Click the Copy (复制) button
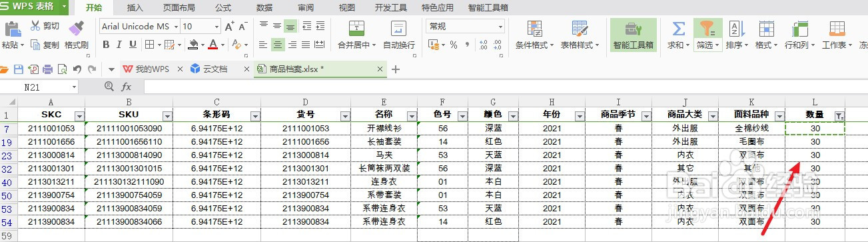This screenshot has height=242, width=868. point(45,45)
